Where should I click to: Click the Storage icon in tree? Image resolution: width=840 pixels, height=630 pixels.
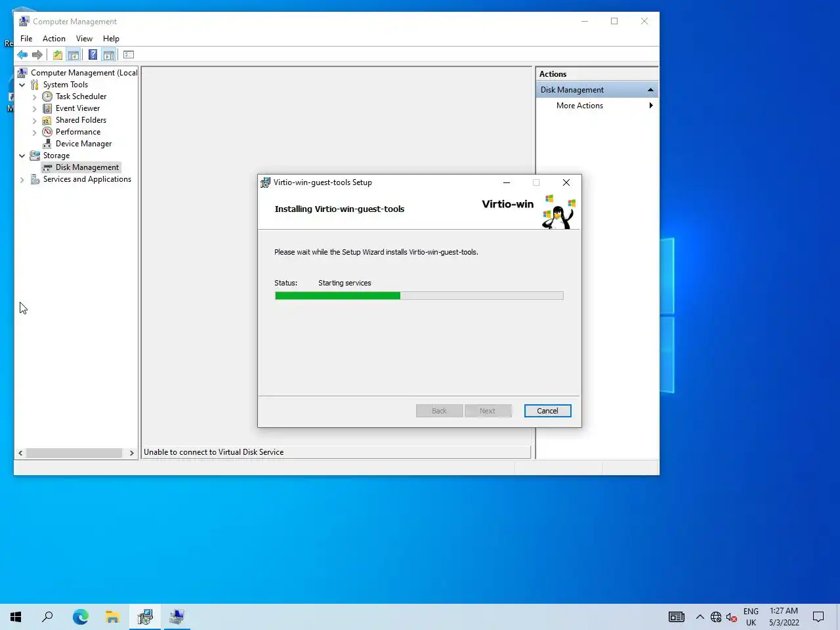coord(35,156)
